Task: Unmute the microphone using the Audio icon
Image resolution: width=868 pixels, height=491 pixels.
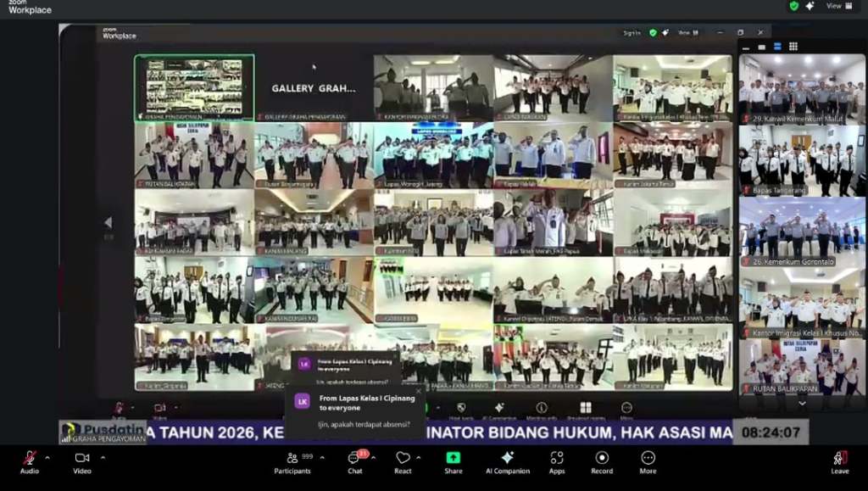Action: 30,459
